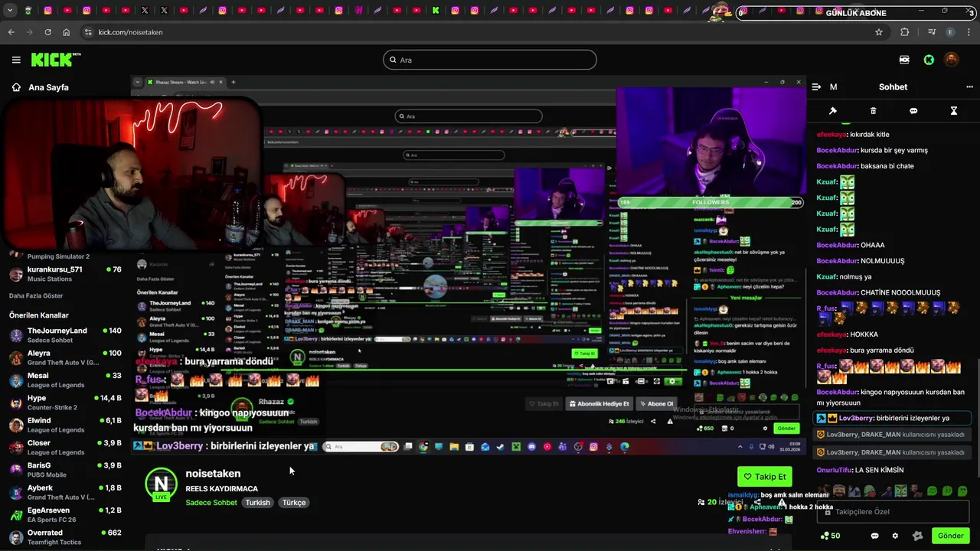
Task: Open the Kick wallet icon in header
Action: pos(904,60)
